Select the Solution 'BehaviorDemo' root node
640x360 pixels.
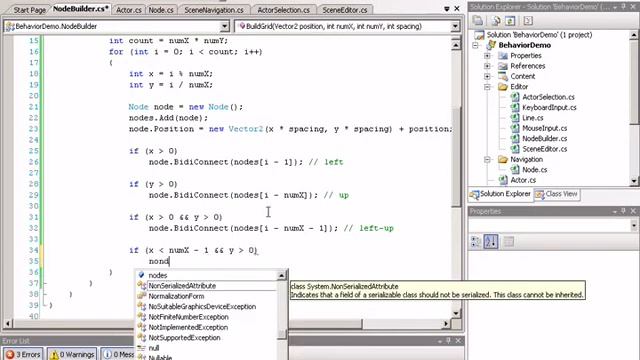click(x=539, y=35)
